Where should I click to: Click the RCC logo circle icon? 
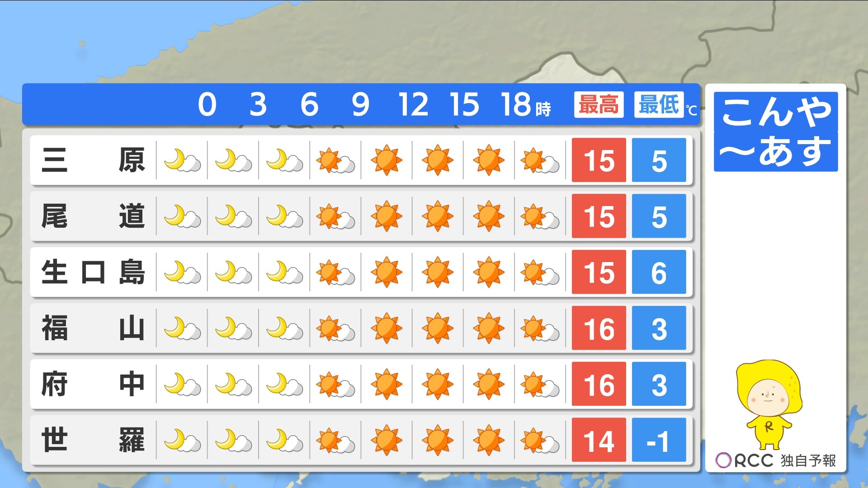click(x=723, y=460)
